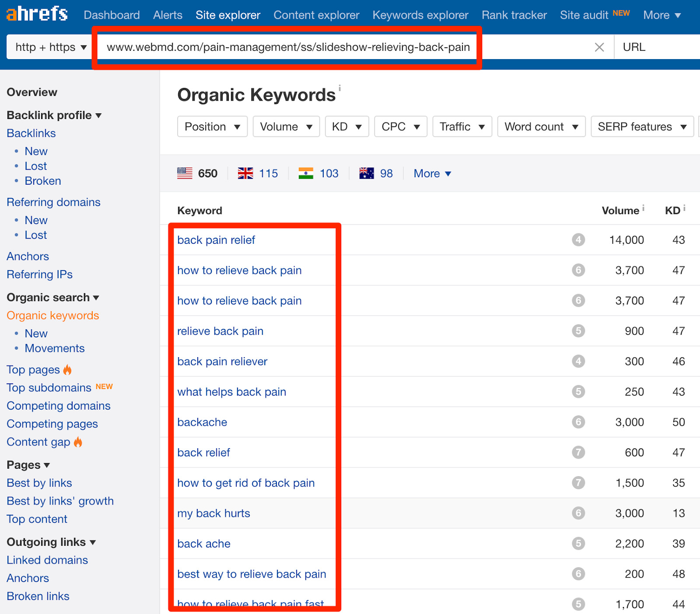The image size is (700, 614).
Task: Collapse the Organic search section
Action: click(x=53, y=298)
